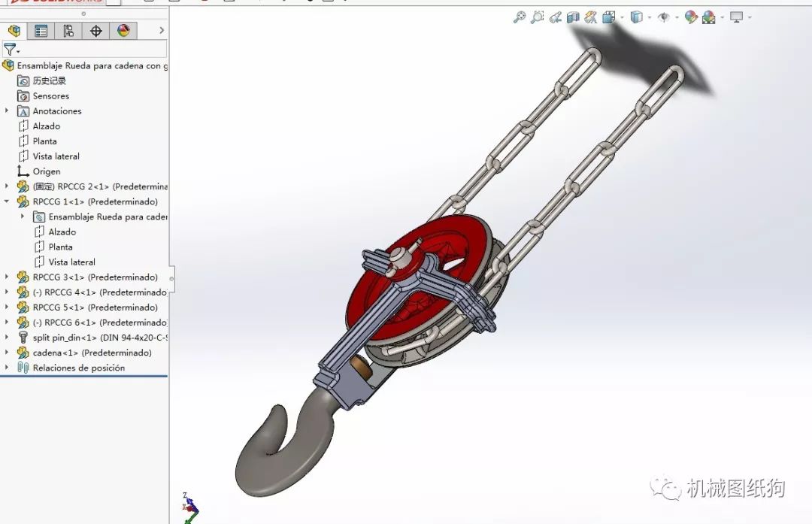This screenshot has height=524, width=812.
Task: Click the Dynamic Annotation Views icon
Action: pos(590,17)
